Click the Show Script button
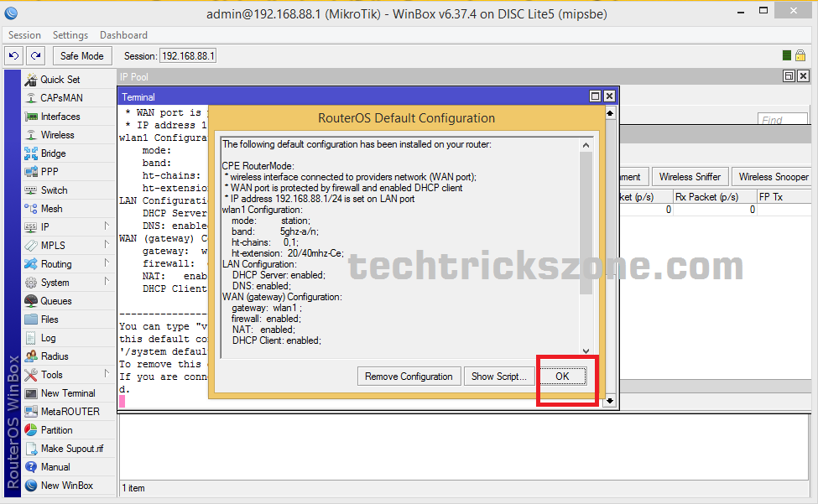Image resolution: width=818 pixels, height=504 pixels. click(x=498, y=377)
